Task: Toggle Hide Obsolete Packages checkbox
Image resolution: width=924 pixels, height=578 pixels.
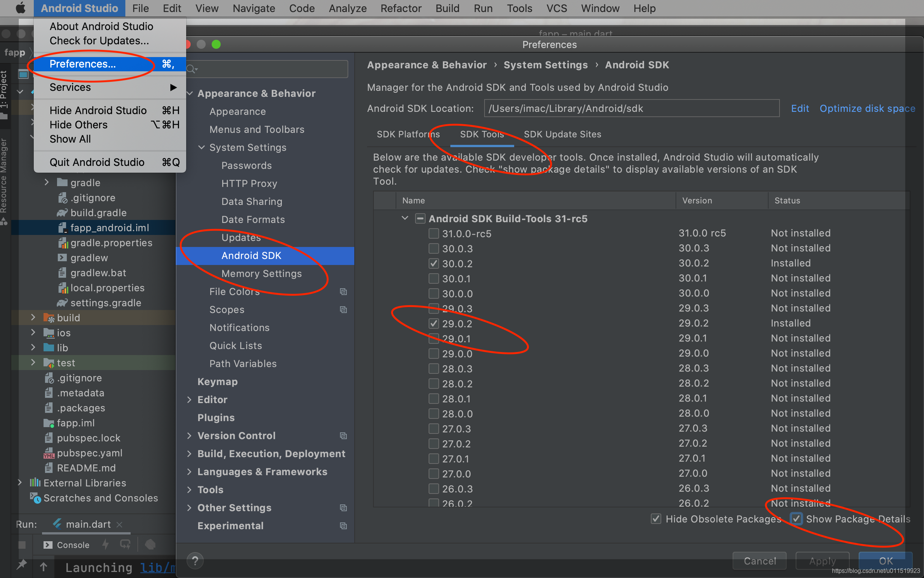Action: click(x=656, y=519)
